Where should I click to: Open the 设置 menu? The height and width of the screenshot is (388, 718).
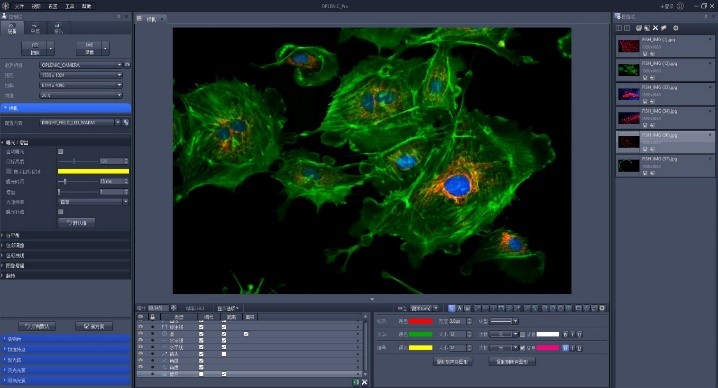click(x=53, y=6)
